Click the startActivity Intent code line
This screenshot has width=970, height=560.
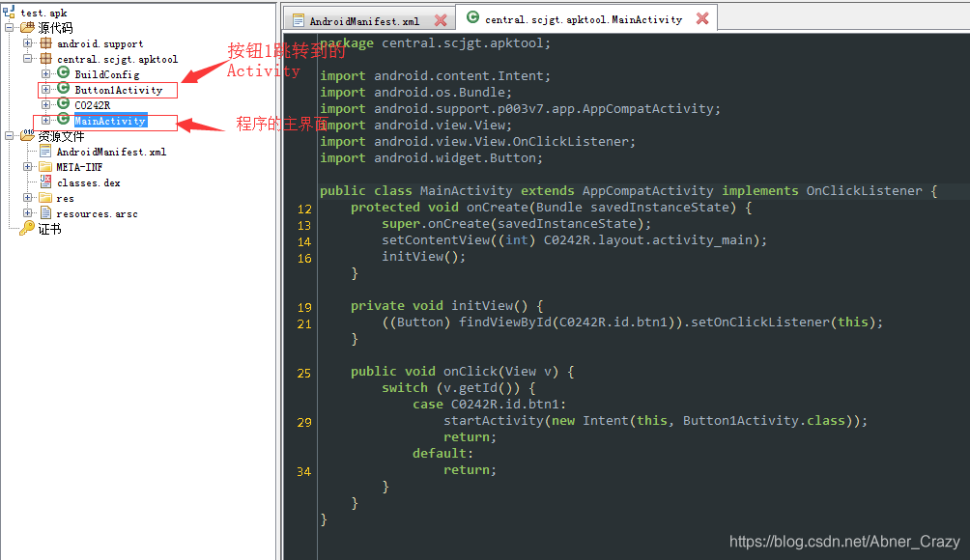[656, 421]
